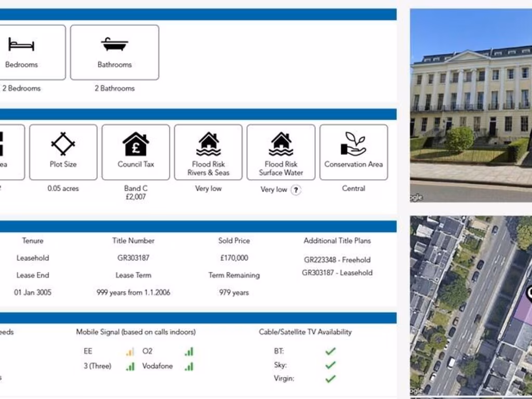This screenshot has width=532, height=399.
Task: Click the Virgin availability checkmark
Action: point(330,379)
